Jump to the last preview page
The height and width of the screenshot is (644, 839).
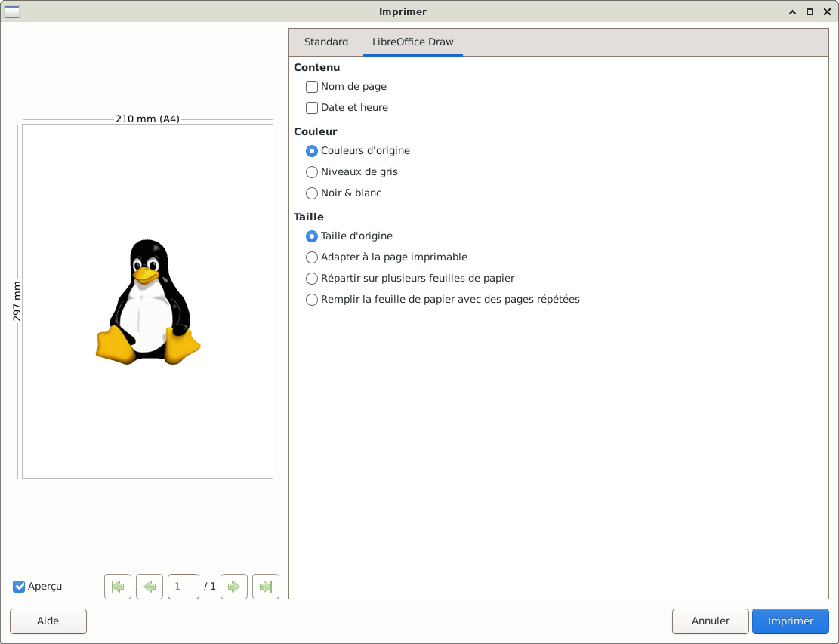[x=266, y=587]
